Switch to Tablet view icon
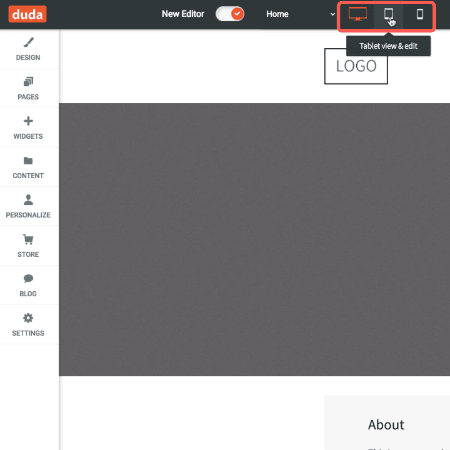This screenshot has width=450, height=450. pos(388,14)
